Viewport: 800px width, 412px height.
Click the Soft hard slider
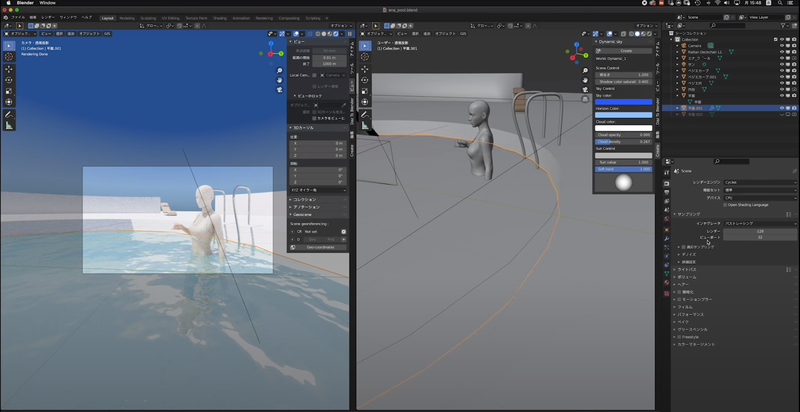point(623,169)
